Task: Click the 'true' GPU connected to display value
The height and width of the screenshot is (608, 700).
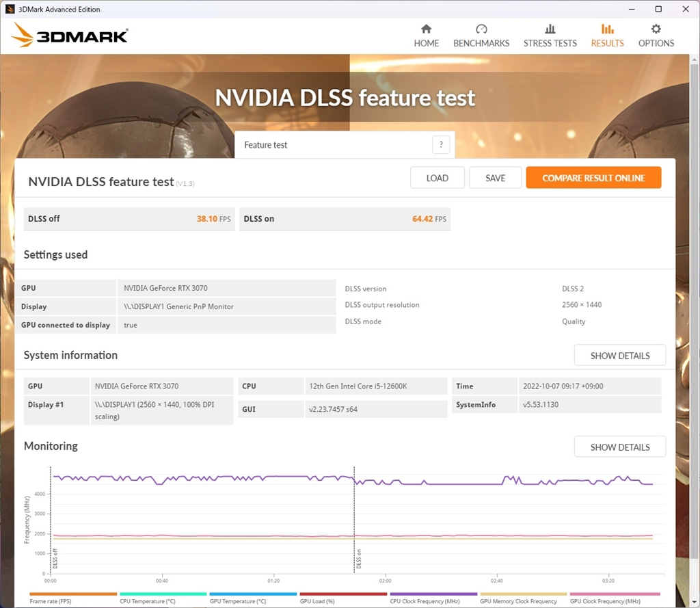Action: 131,326
